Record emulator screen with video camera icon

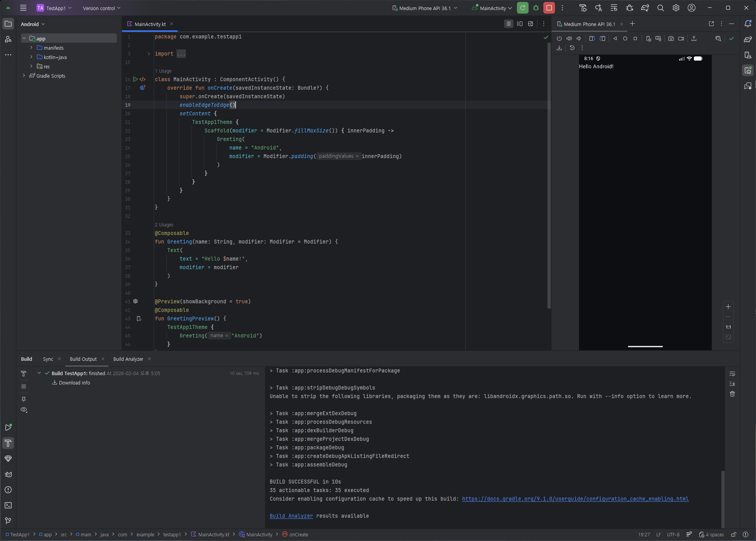coord(681,38)
